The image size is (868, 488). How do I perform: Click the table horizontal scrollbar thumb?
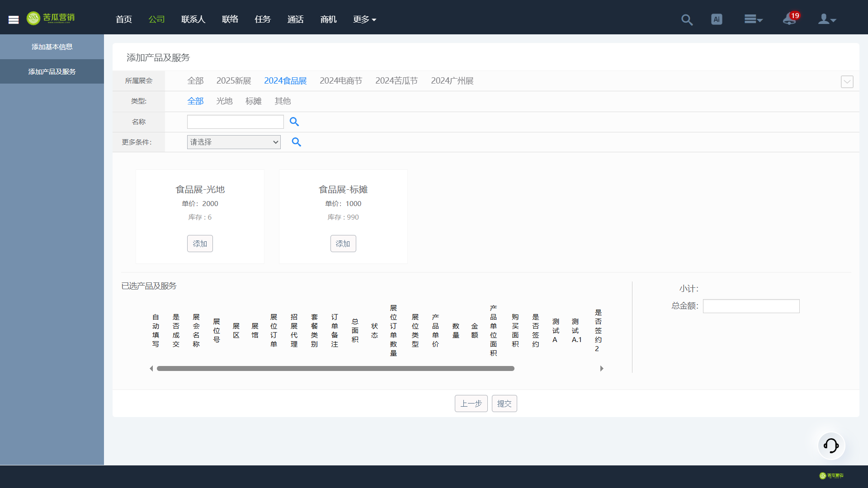[x=335, y=369]
